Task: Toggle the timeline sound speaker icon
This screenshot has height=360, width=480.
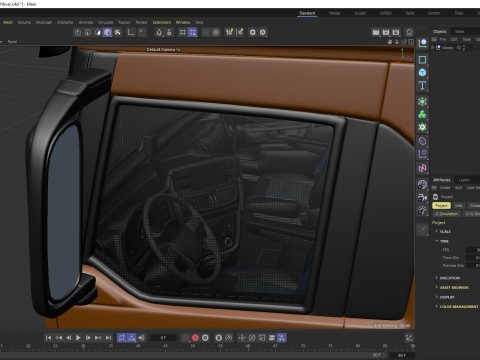Action: [142, 338]
